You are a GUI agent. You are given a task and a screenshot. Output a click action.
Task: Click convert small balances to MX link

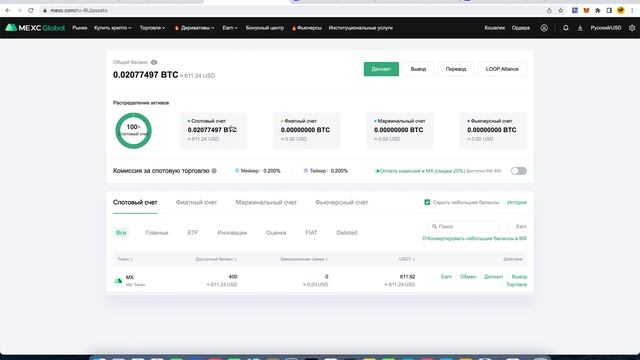pos(475,238)
